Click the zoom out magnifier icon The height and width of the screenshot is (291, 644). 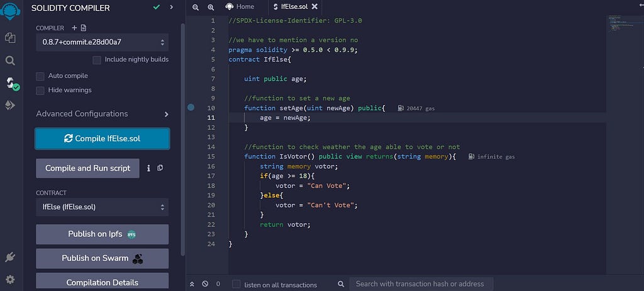point(196,7)
